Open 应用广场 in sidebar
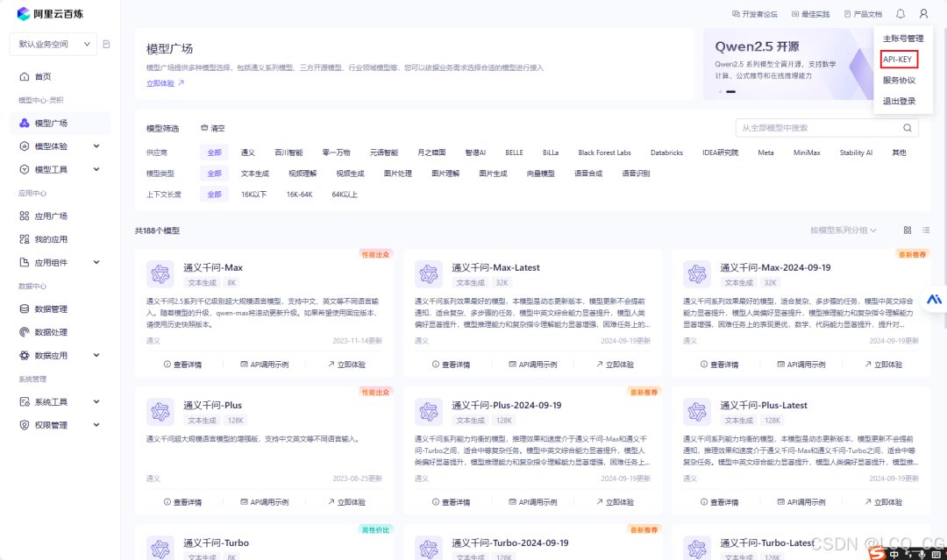 tap(51, 216)
